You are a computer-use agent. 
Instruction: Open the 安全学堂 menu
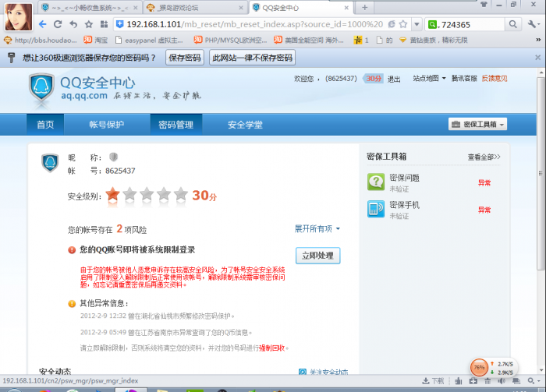tap(245, 125)
